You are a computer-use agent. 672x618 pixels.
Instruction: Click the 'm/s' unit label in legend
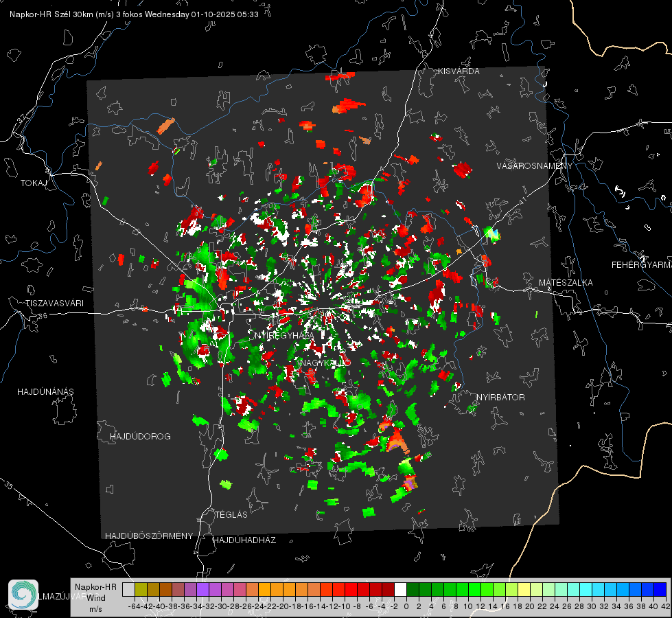coord(95,609)
